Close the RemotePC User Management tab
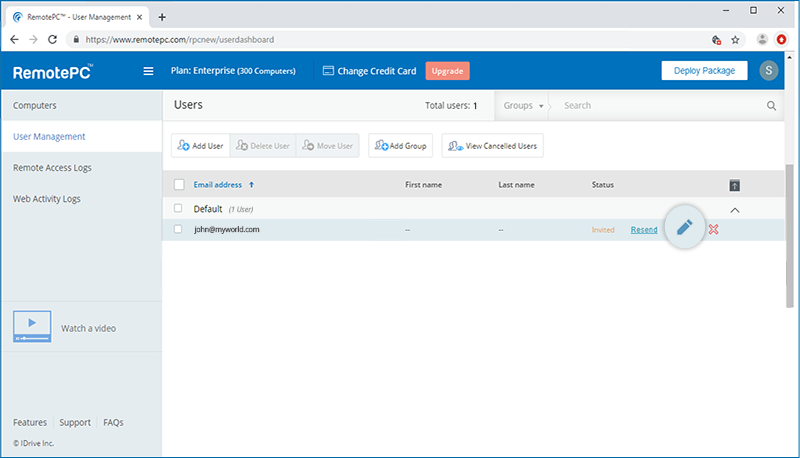The height and width of the screenshot is (458, 800). pos(139,17)
